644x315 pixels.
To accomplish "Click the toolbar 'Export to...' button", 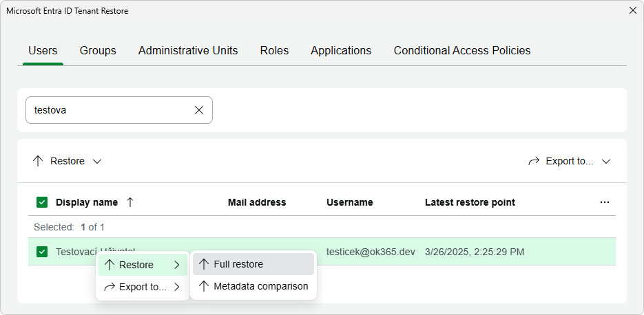I will point(569,161).
